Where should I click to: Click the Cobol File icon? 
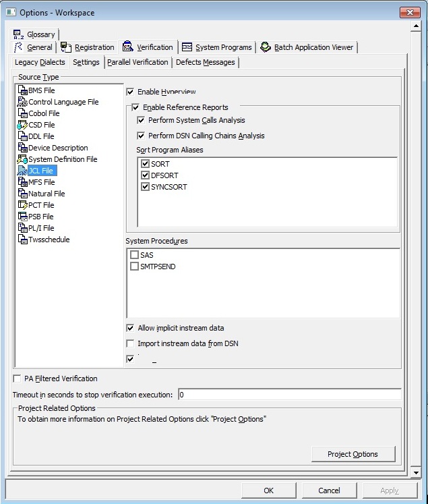click(22, 113)
